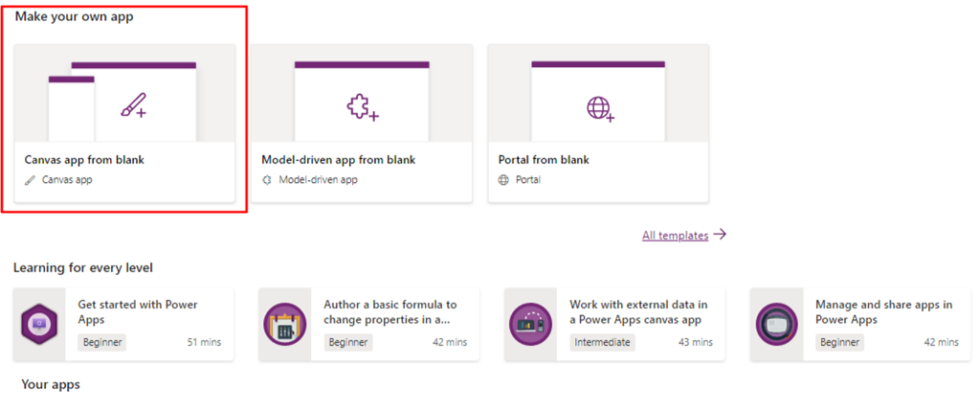Choose Portal from blank title

544,160
